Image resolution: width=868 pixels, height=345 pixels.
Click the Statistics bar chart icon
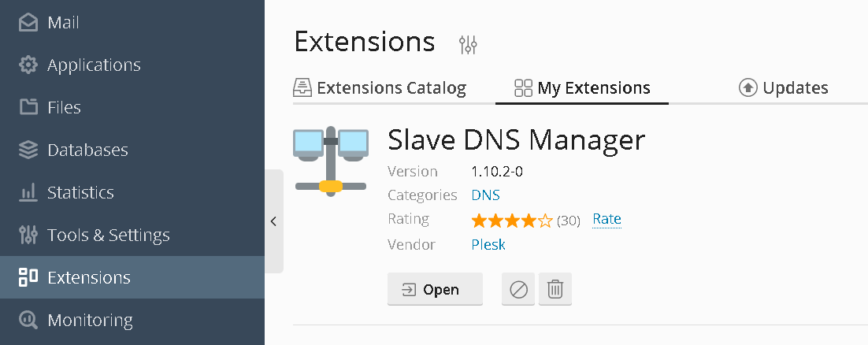(28, 192)
